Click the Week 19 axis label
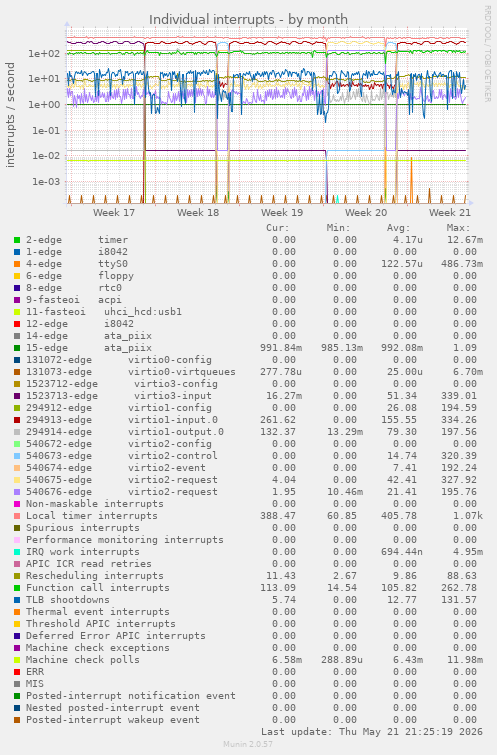 (282, 212)
